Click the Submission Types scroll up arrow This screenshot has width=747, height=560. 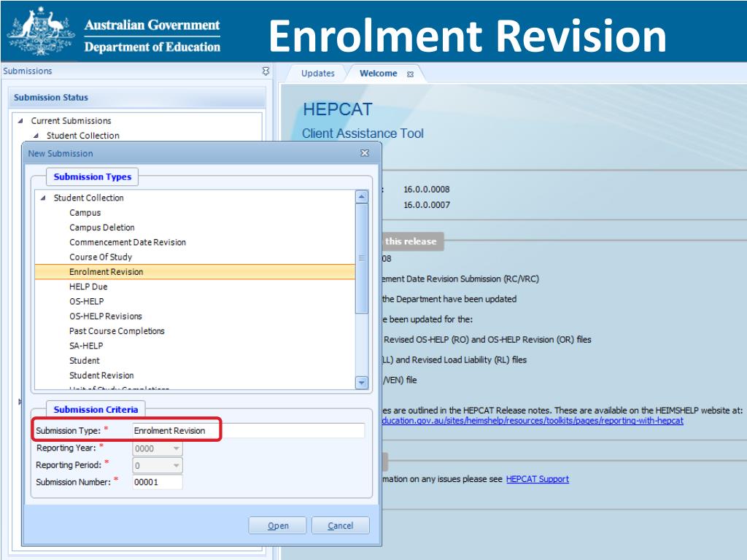(362, 197)
